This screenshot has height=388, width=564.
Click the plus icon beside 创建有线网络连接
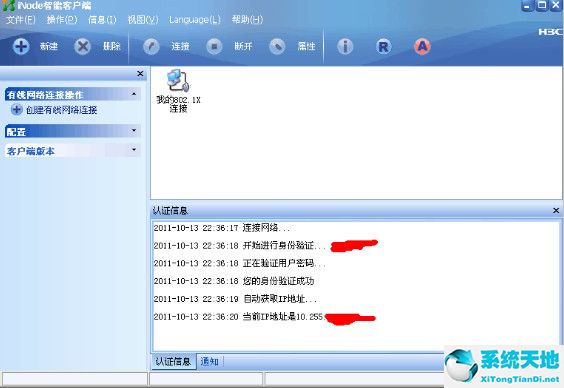pyautogui.click(x=17, y=109)
